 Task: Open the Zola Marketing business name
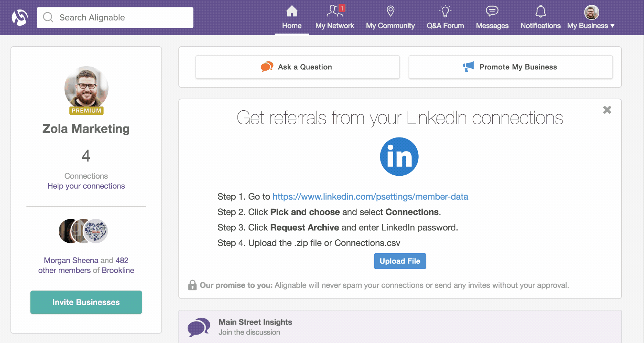86,129
